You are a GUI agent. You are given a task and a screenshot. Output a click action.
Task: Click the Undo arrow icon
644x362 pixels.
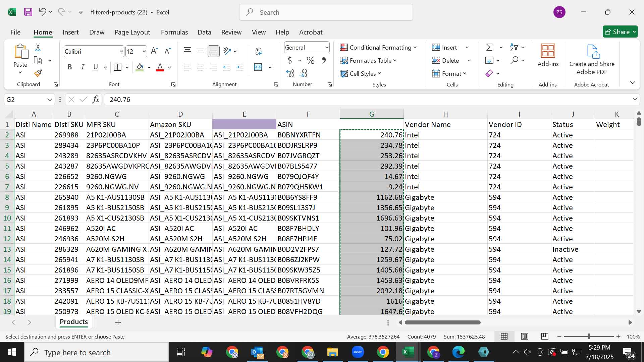[x=42, y=12]
